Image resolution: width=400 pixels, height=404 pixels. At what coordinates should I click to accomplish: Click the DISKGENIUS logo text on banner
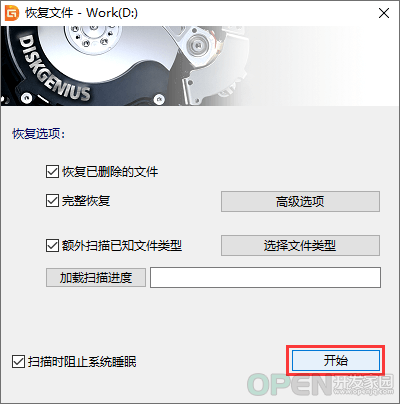tap(53, 69)
